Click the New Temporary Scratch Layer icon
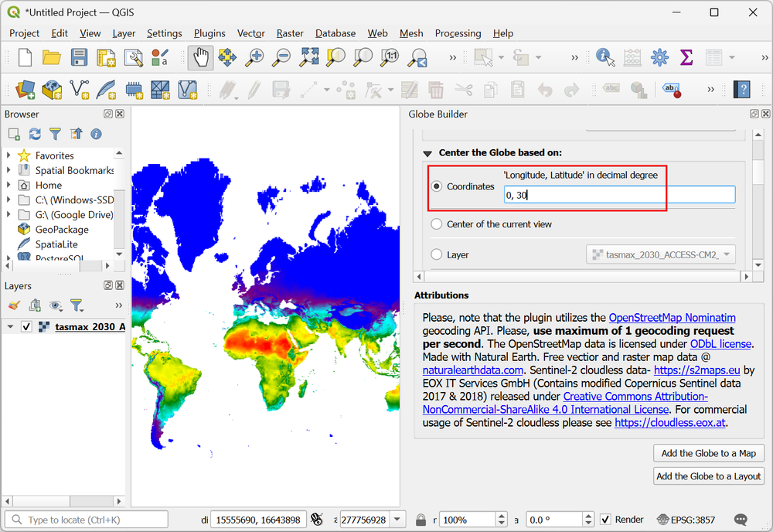The image size is (773, 532). click(x=133, y=89)
